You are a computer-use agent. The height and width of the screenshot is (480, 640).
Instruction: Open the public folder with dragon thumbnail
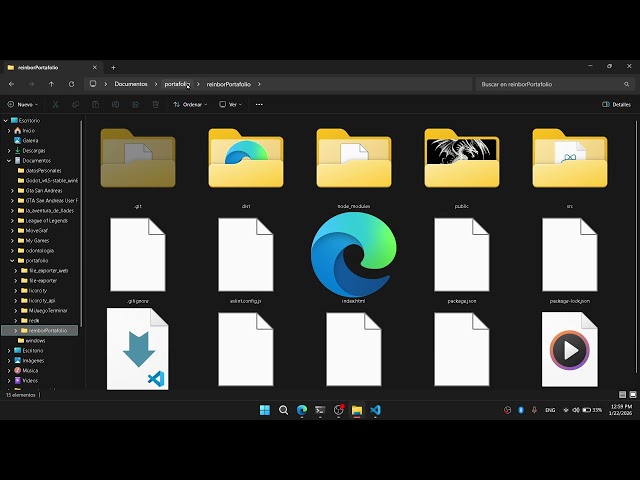461,160
